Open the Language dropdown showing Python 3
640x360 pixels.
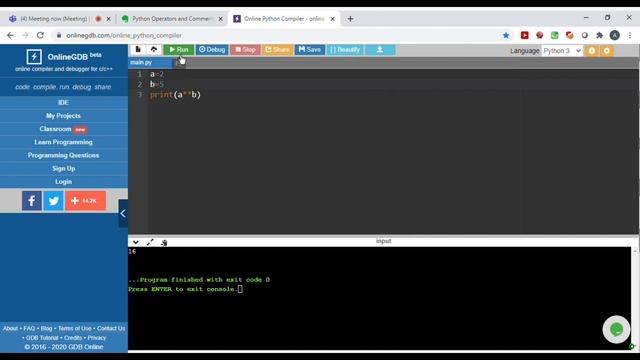[562, 51]
